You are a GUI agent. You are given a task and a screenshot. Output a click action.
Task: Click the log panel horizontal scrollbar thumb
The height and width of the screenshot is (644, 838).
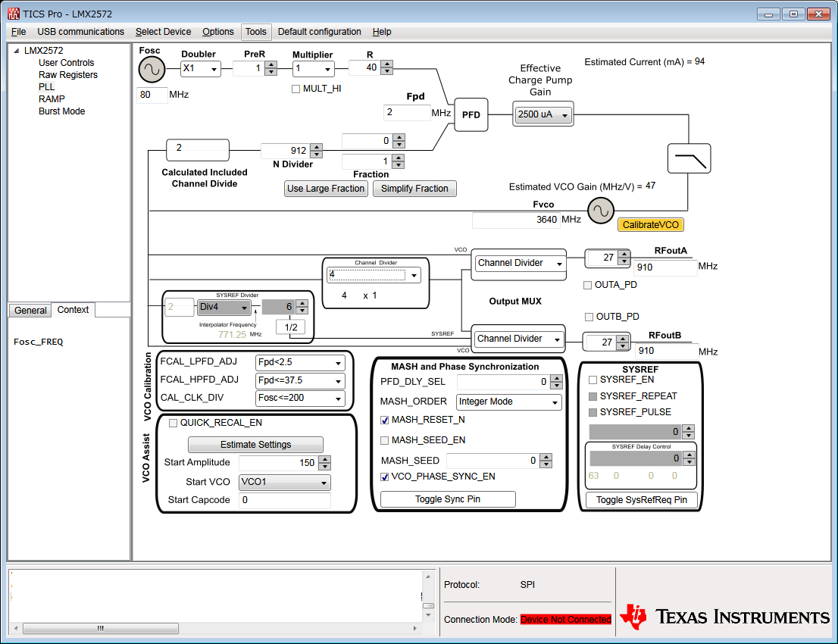(101, 629)
